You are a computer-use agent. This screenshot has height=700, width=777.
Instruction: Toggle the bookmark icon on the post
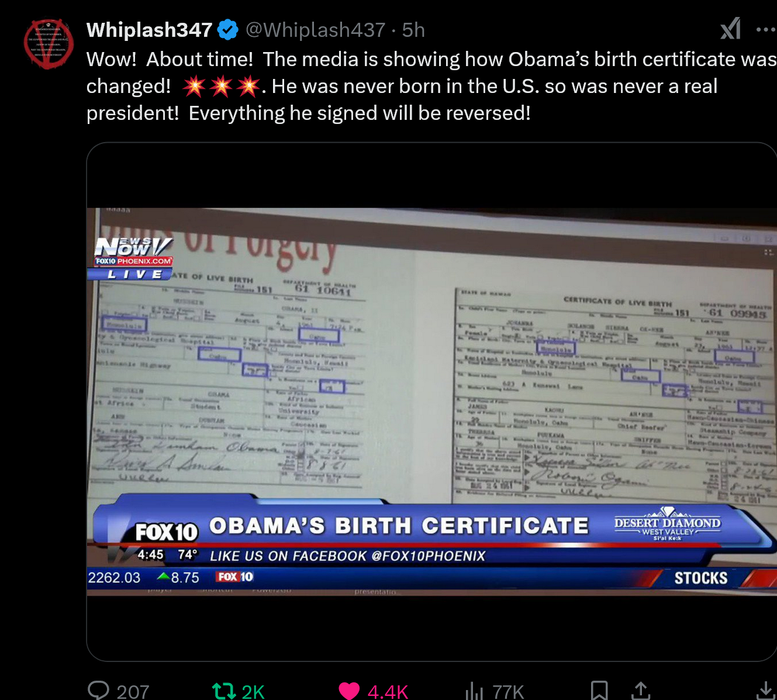(599, 691)
